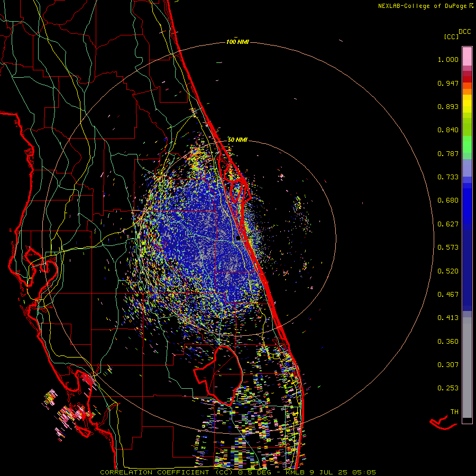Click the 0.413 scale value

click(448, 318)
